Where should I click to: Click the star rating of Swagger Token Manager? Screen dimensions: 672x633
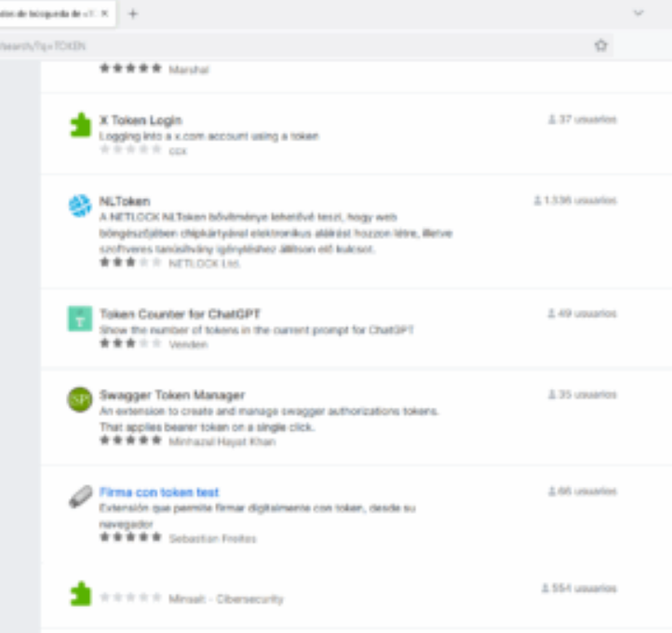click(130, 440)
